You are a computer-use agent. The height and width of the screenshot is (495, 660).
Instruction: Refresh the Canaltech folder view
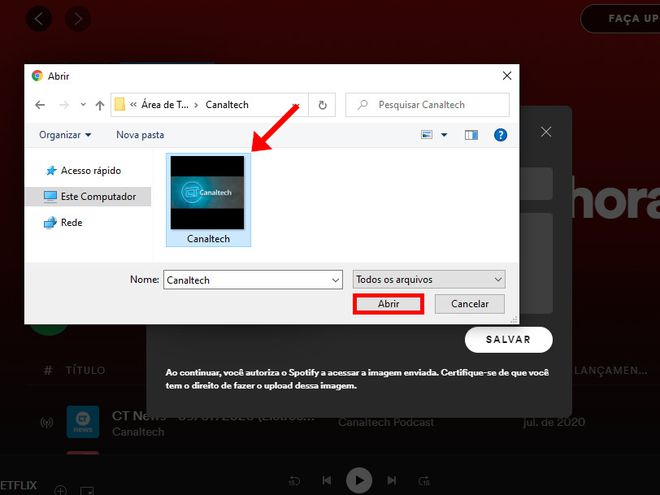coord(322,105)
